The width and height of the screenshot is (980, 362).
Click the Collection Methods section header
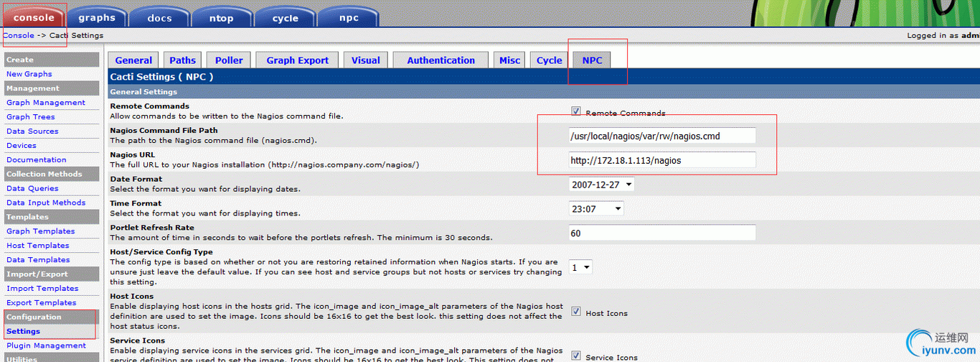51,174
